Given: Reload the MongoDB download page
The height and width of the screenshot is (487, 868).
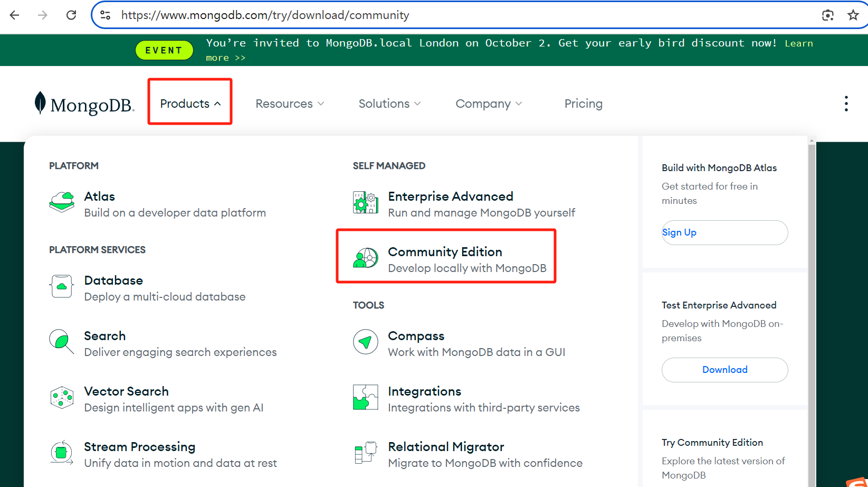Looking at the screenshot, I should coord(71,15).
